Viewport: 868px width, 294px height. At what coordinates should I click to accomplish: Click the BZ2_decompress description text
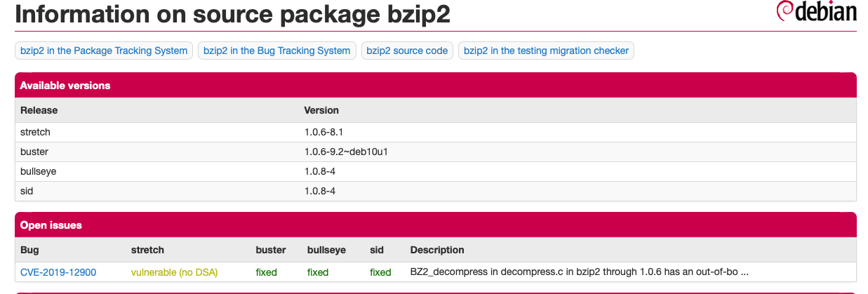click(580, 272)
